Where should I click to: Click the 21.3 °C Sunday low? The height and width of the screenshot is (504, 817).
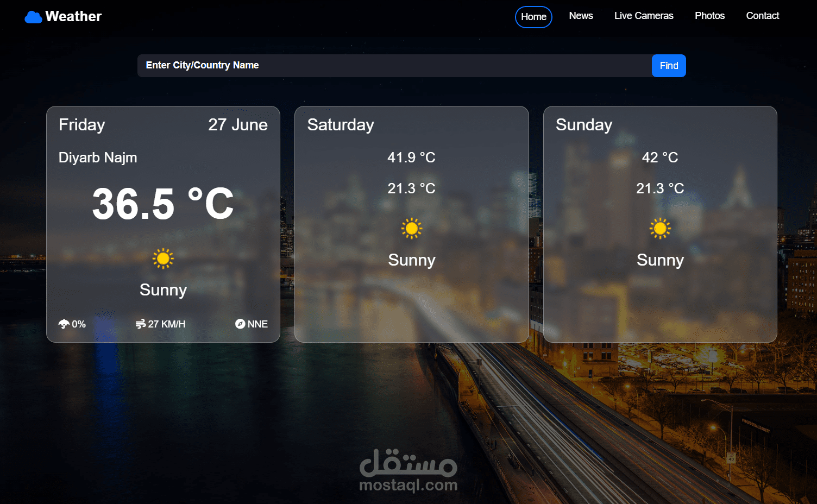[660, 188]
